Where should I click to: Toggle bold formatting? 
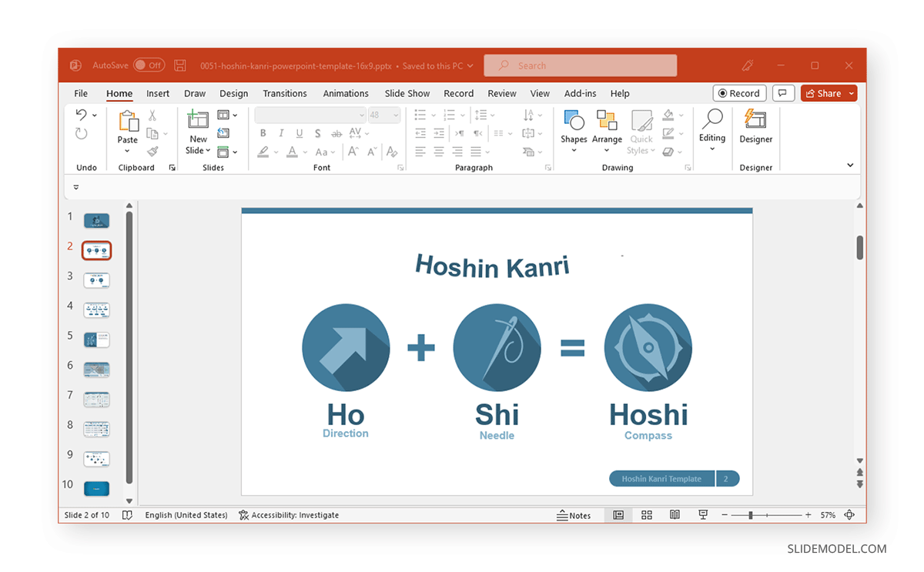[263, 132]
